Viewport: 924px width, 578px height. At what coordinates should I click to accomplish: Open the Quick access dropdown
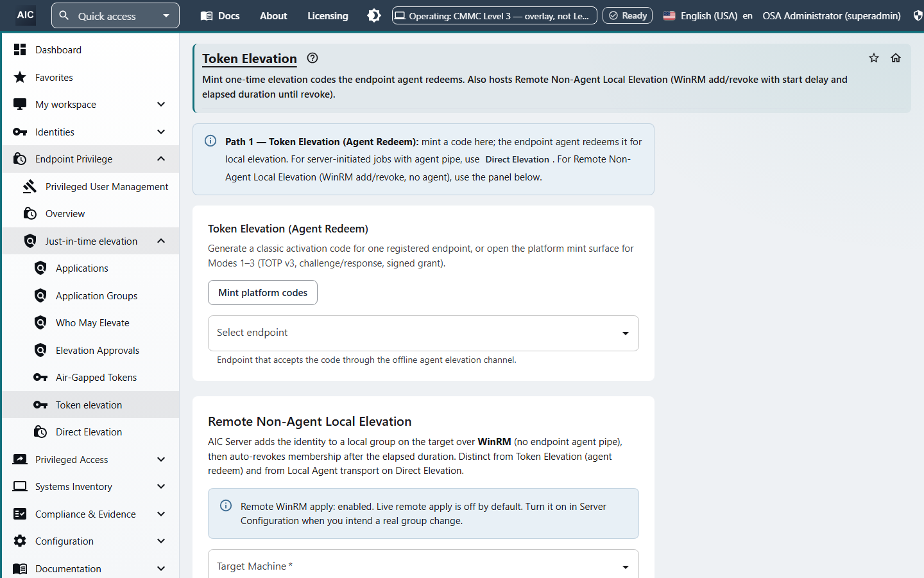[116, 15]
